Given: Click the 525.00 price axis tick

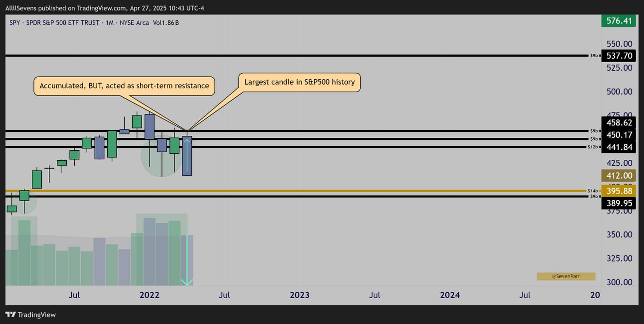Looking at the screenshot, I should pos(619,68).
